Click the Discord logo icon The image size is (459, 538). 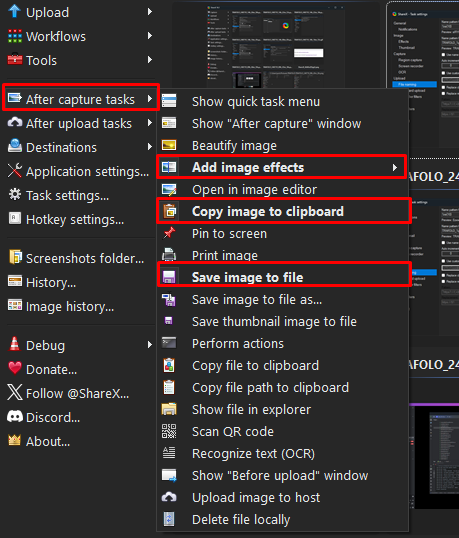[15, 417]
